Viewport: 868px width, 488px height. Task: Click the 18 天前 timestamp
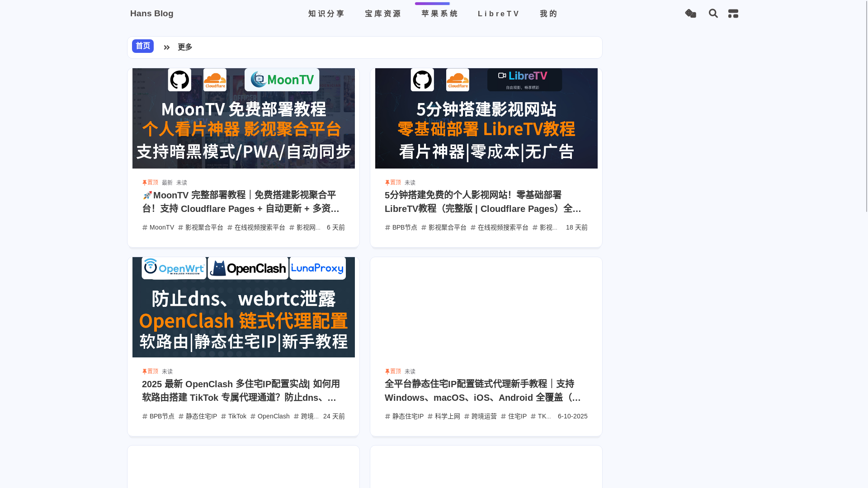click(577, 227)
